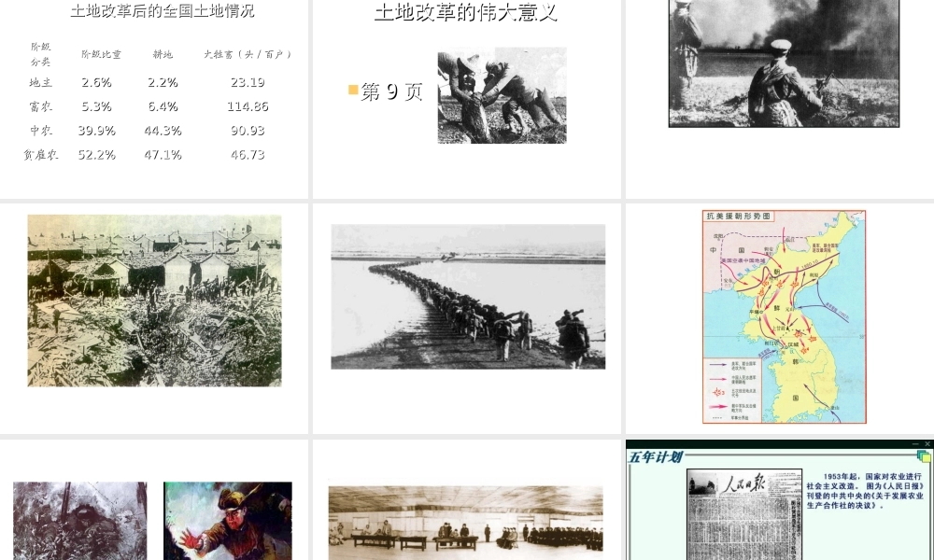Open the 人民日报 newspaper image
Viewport: 934px width, 560px height.
pyautogui.click(x=744, y=514)
